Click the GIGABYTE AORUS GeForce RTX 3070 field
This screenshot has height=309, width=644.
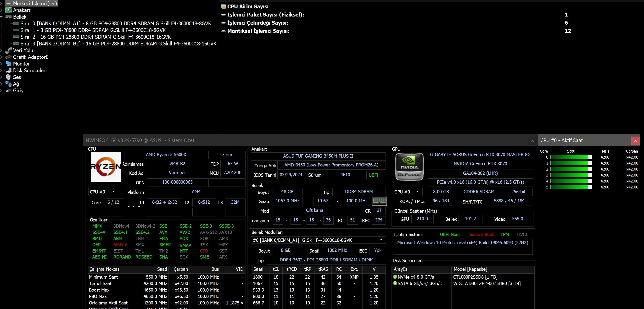tap(480, 155)
